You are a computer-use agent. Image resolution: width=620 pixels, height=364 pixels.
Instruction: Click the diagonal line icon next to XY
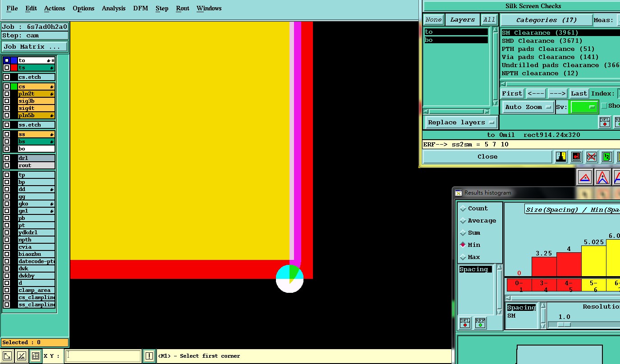21,356
